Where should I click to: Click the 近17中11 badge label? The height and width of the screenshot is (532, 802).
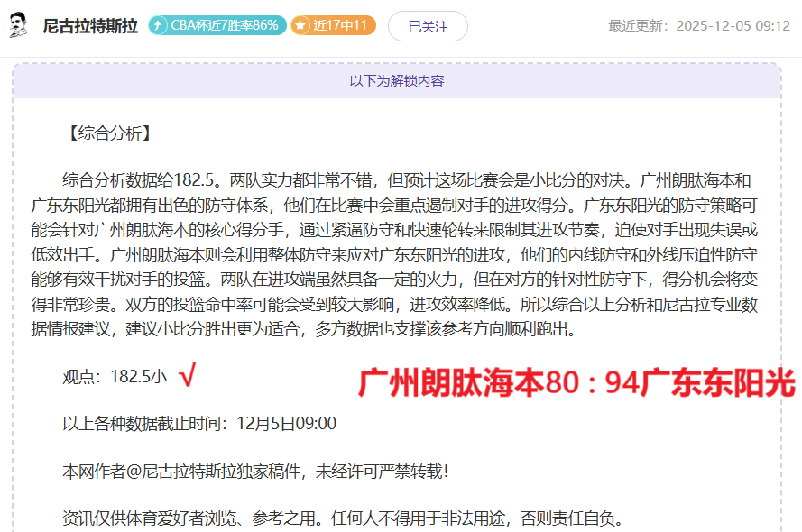(340, 25)
